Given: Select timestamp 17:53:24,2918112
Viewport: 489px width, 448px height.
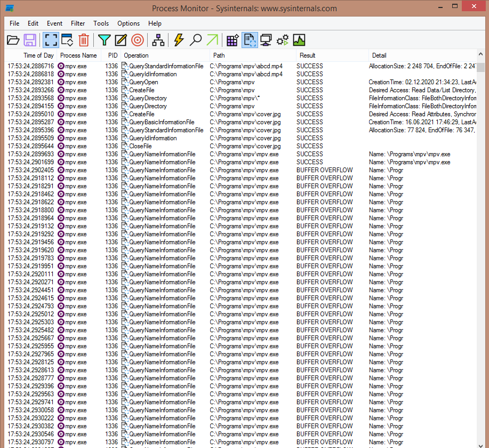Looking at the screenshot, I should (30, 178).
